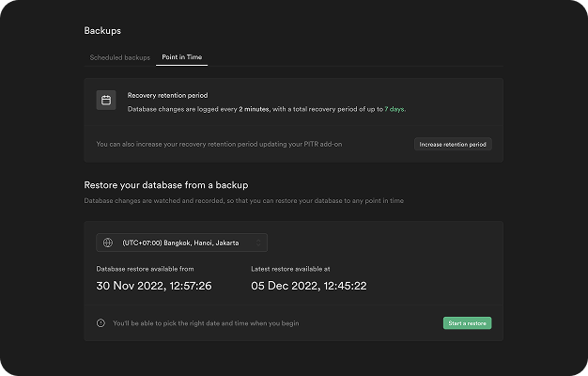Click the green 7 days text
Image resolution: width=588 pixels, height=376 pixels.
pyautogui.click(x=395, y=109)
